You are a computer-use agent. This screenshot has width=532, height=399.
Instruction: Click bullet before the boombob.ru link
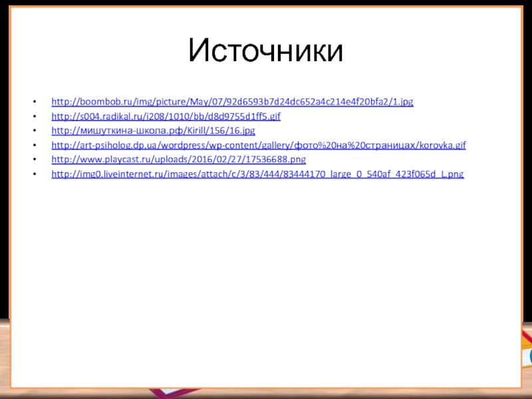pyautogui.click(x=34, y=103)
